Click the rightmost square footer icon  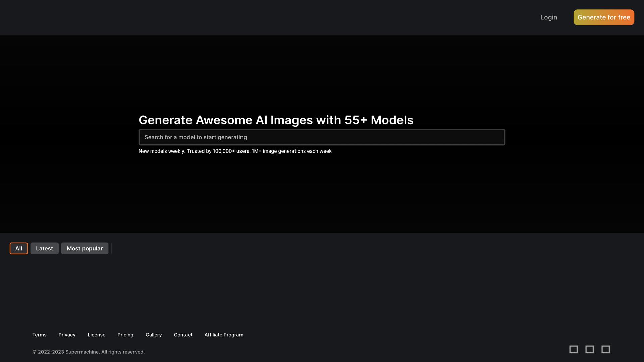605,349
